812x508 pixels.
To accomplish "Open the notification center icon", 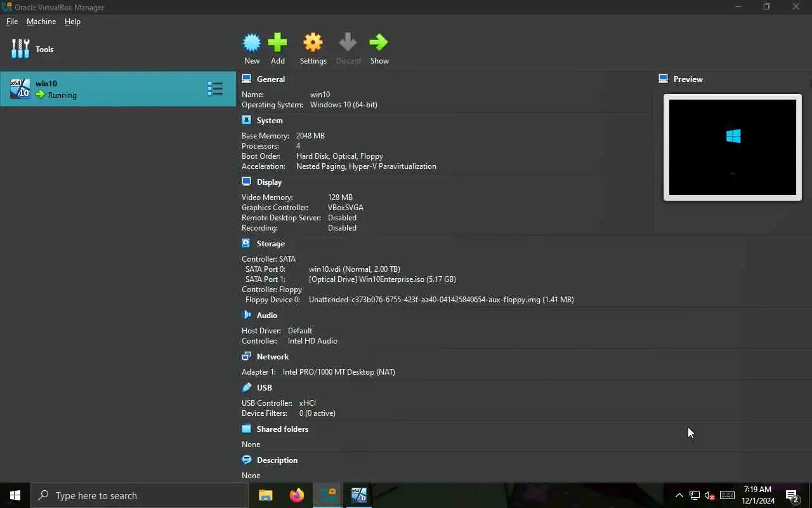I will click(792, 496).
